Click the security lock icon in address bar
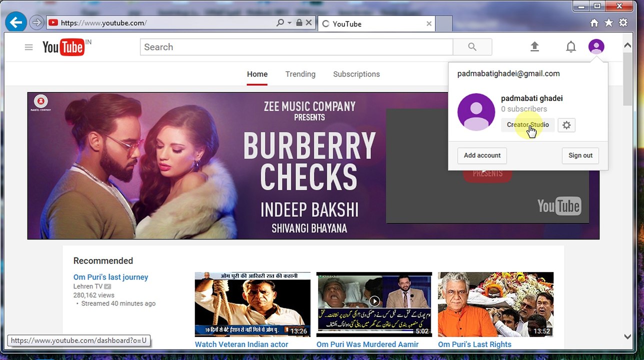Viewport: 644px width, 360px height. pos(299,22)
